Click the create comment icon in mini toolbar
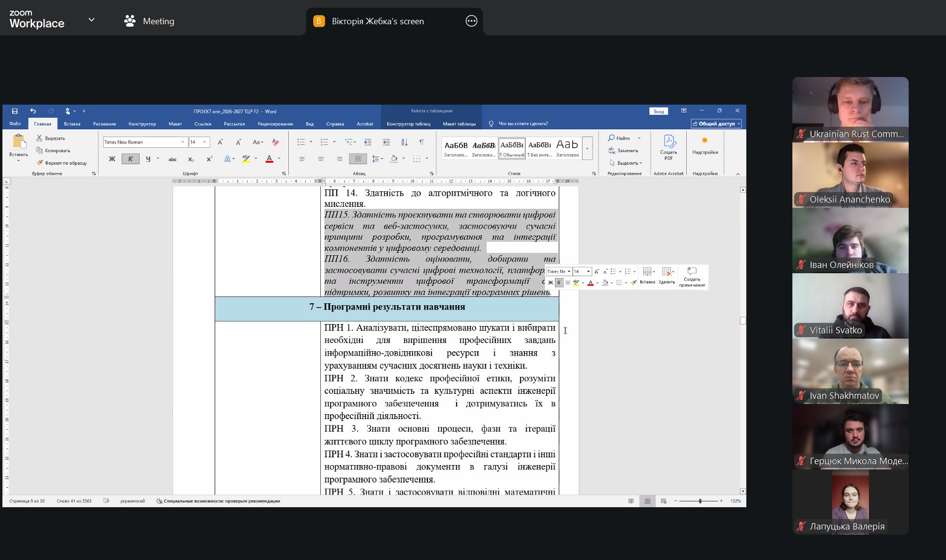Screen dimensions: 946x560 (x=692, y=277)
